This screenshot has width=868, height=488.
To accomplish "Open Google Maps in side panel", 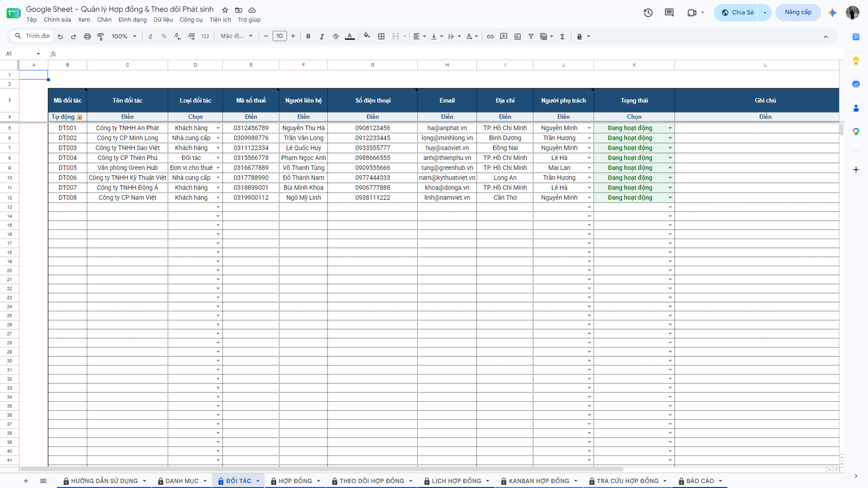I will point(856,132).
